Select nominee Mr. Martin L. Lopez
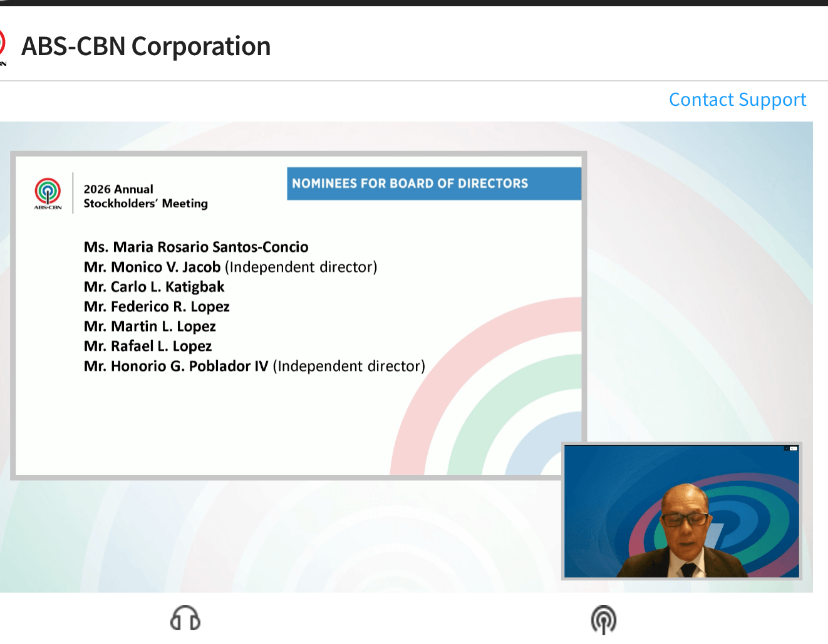This screenshot has height=644, width=828. (x=150, y=326)
